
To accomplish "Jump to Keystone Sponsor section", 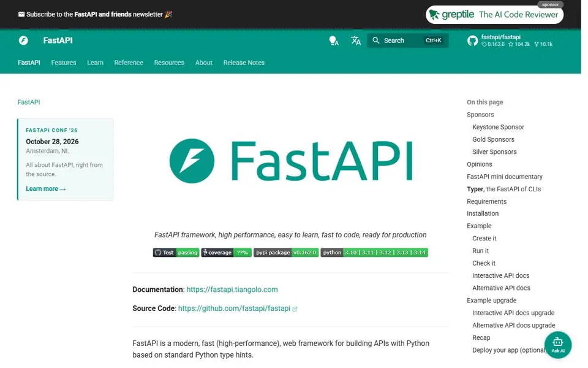I will point(498,127).
